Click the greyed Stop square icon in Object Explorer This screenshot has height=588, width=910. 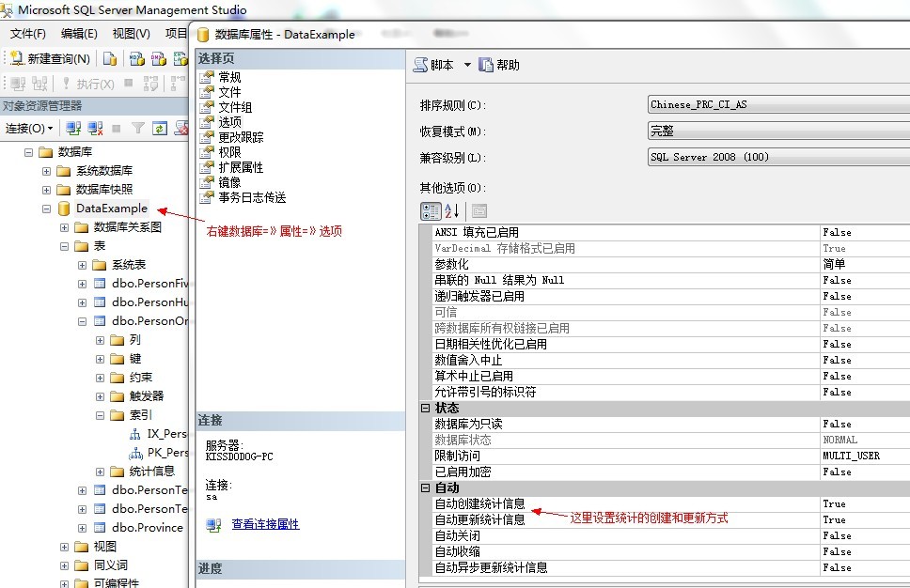pos(116,128)
